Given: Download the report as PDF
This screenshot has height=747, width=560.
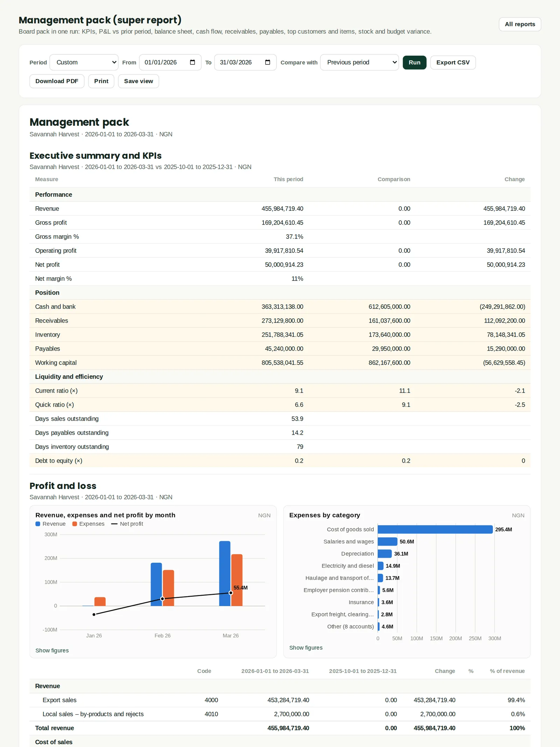Looking at the screenshot, I should 57,81.
